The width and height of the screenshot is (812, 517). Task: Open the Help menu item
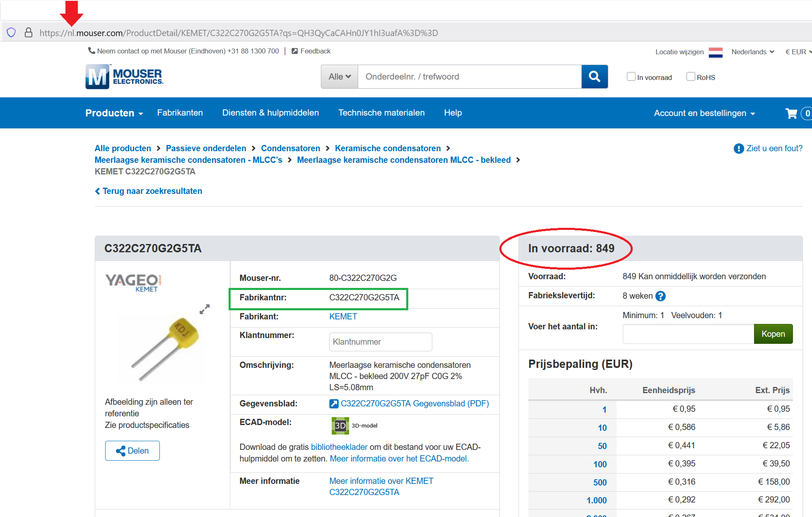(453, 113)
